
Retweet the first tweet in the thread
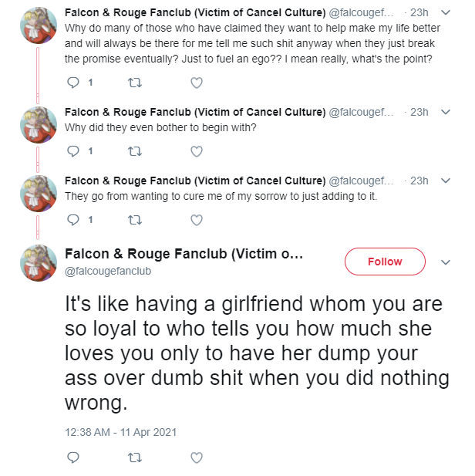[x=135, y=83]
